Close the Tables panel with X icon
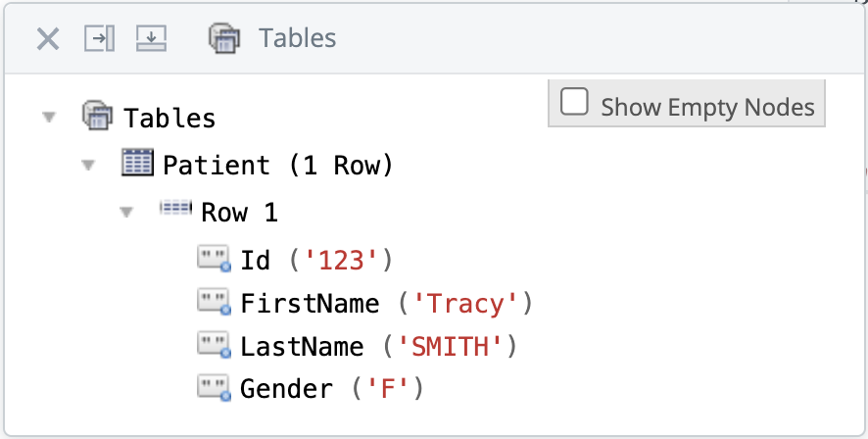The width and height of the screenshot is (868, 439). [x=48, y=39]
